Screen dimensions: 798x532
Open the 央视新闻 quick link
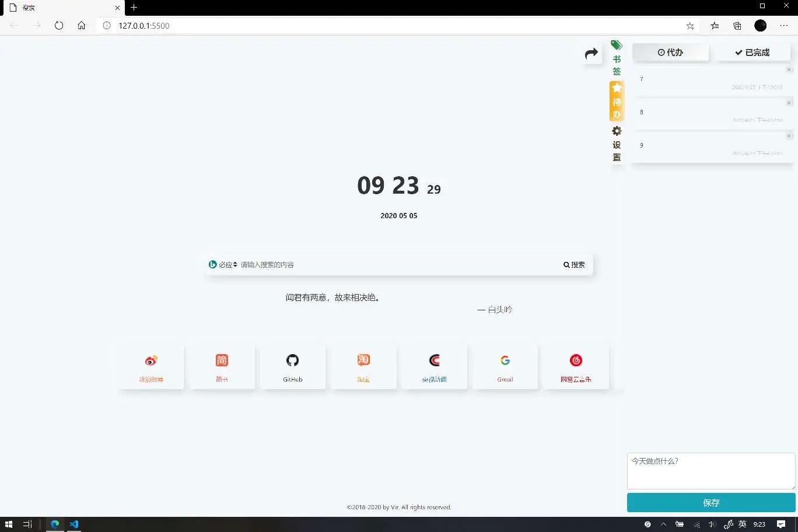(x=434, y=366)
